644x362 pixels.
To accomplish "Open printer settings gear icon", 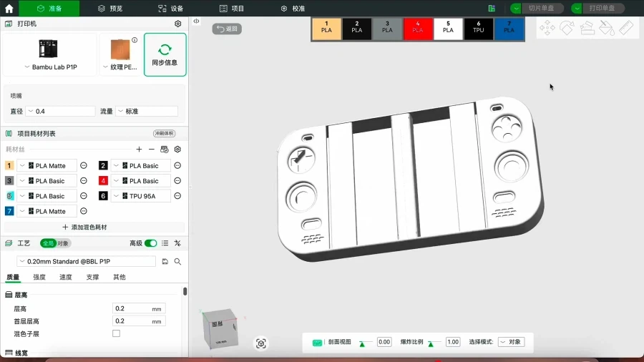I will click(178, 24).
